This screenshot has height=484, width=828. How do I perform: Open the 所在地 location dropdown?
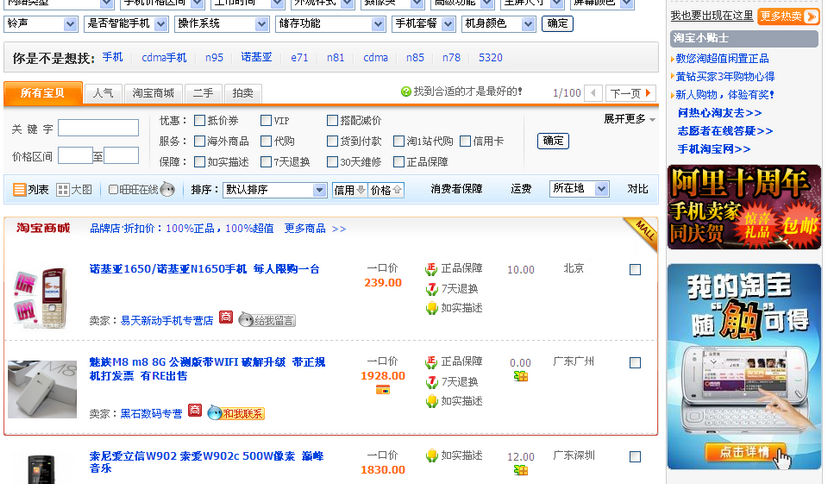(x=579, y=188)
